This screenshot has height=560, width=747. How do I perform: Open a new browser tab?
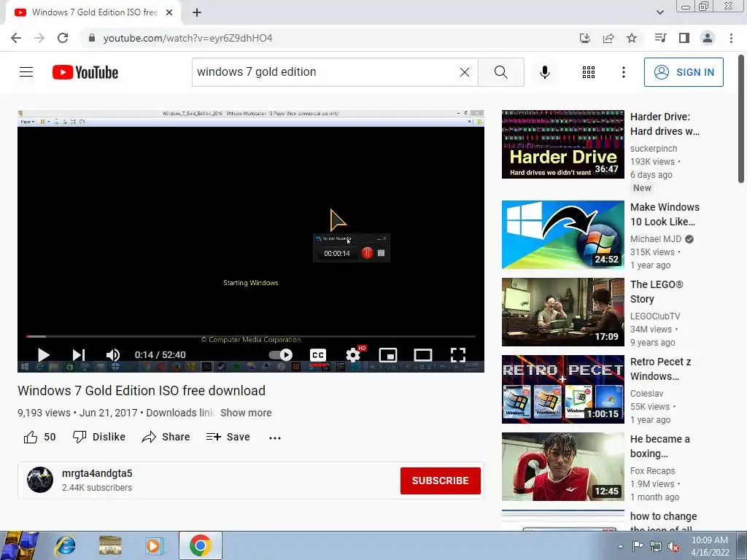point(197,12)
